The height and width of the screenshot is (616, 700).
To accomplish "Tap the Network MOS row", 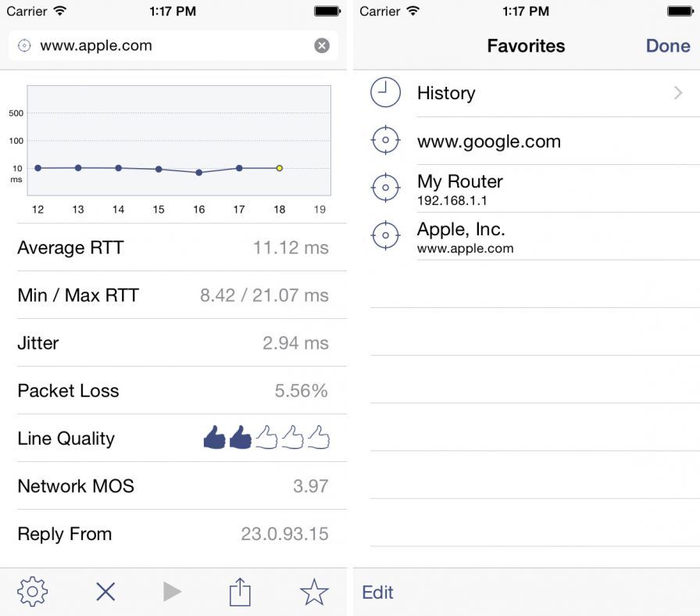I will tap(173, 486).
